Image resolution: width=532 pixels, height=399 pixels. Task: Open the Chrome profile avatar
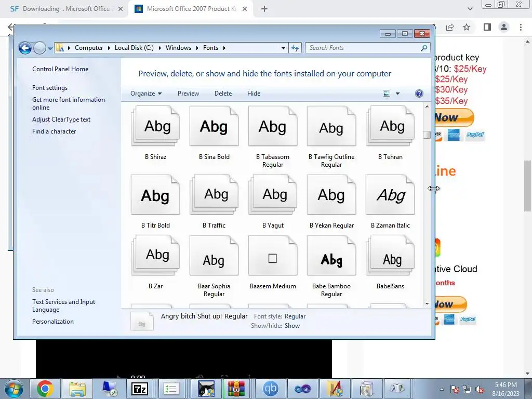pos(504,27)
